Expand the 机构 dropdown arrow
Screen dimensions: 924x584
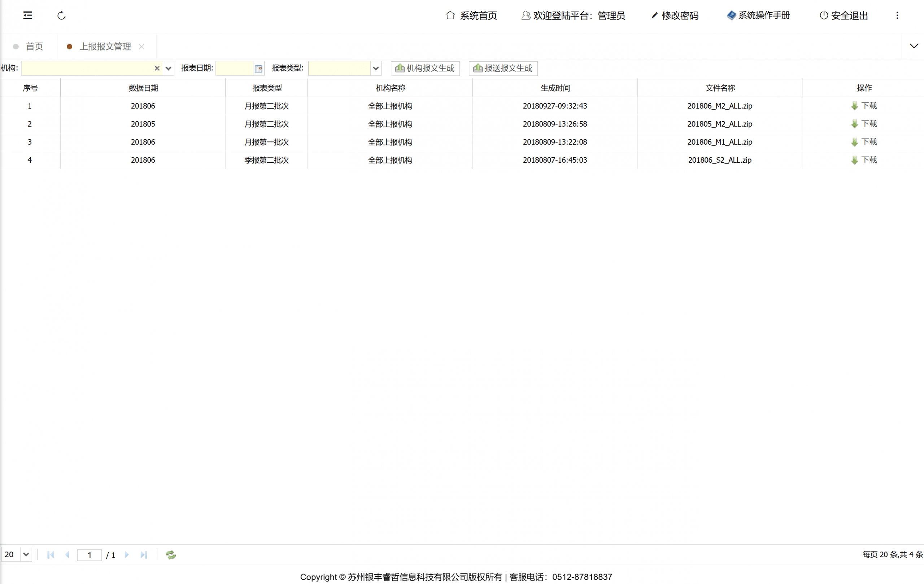pyautogui.click(x=168, y=68)
